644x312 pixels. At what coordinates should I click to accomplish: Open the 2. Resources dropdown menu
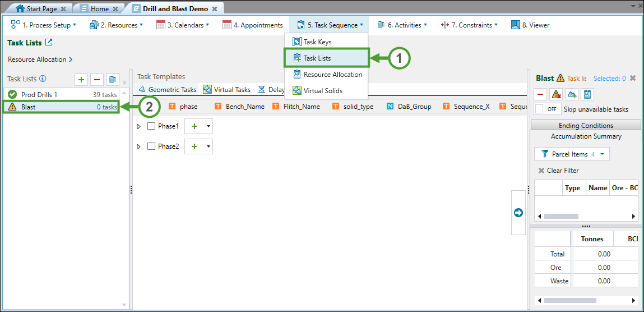click(x=141, y=25)
